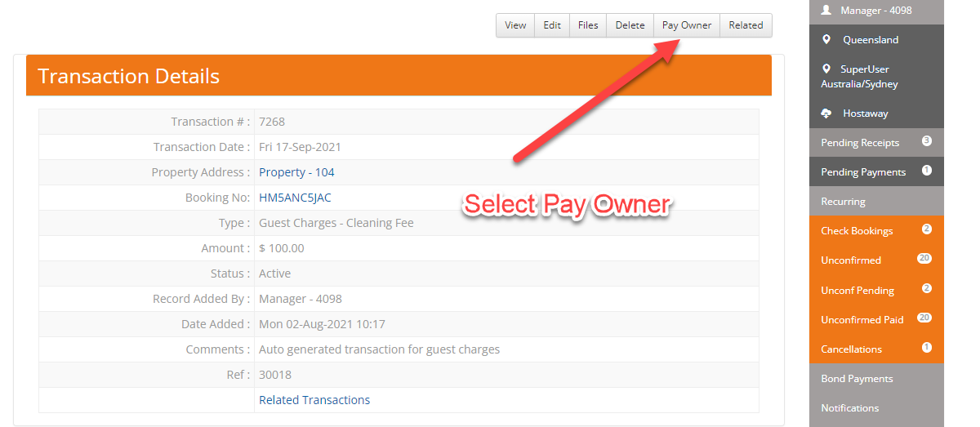This screenshot has width=980, height=427.
Task: Click the Unconf Pending count badge 2
Action: pos(927,288)
